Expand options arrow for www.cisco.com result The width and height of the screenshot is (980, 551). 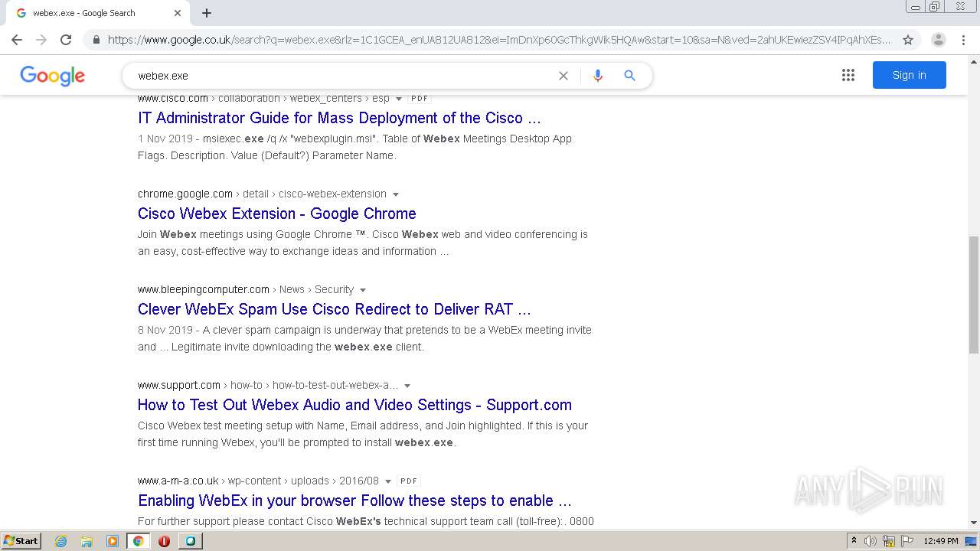pos(398,99)
